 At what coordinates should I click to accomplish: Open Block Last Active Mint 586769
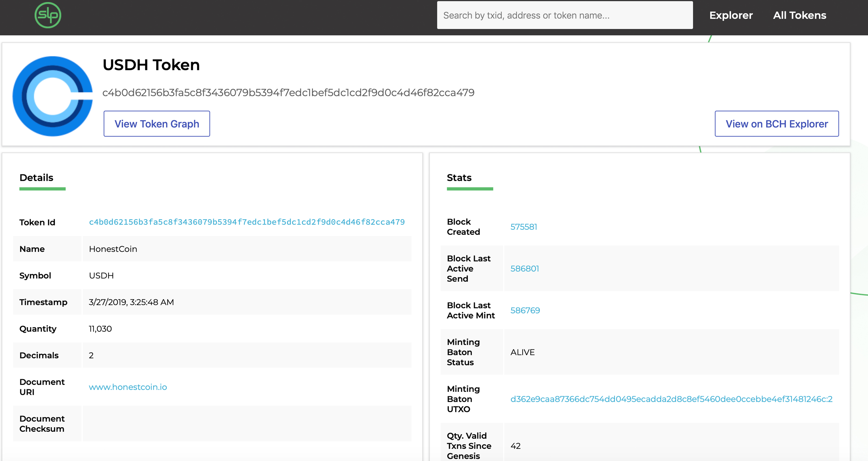[525, 310]
